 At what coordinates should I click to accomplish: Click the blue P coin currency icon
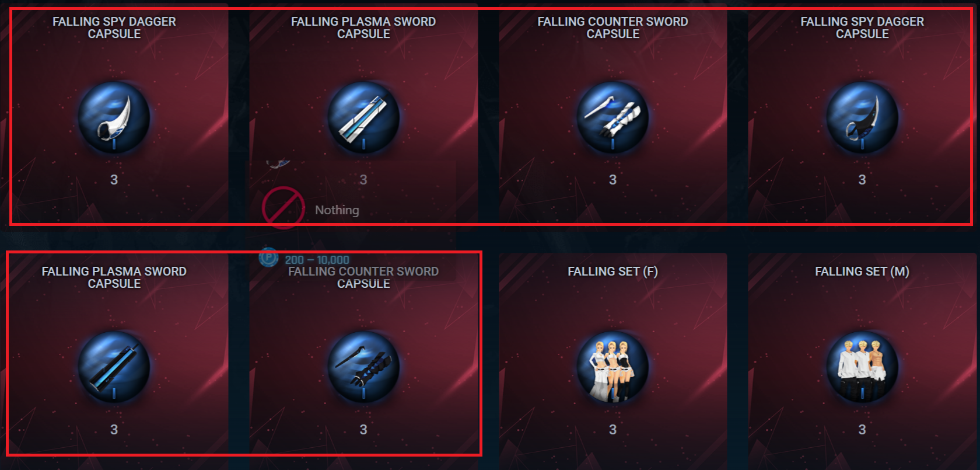pos(268,257)
